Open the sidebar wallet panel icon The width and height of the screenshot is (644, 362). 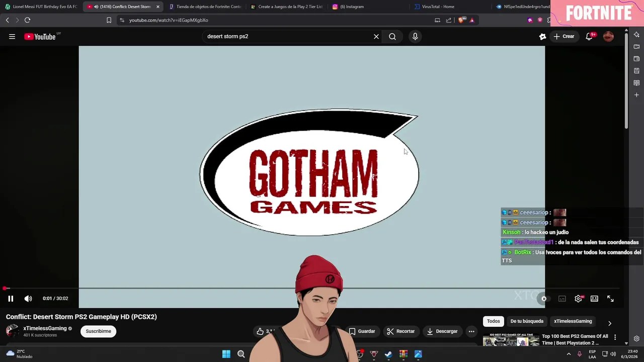pos(636,59)
